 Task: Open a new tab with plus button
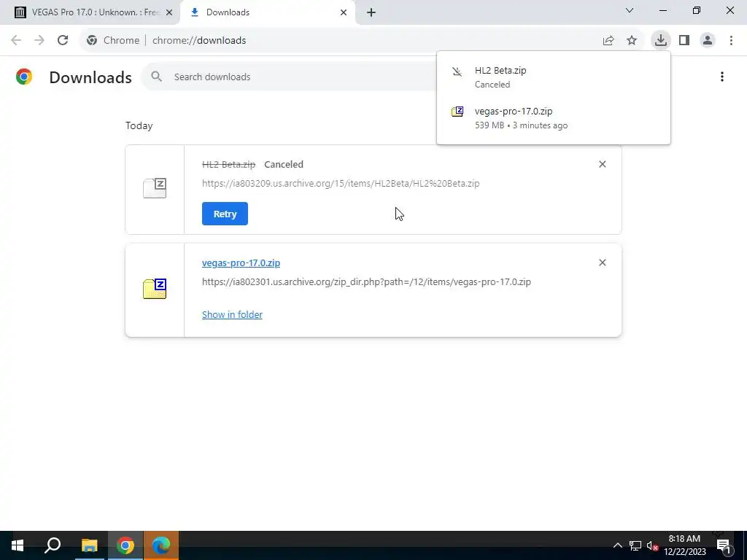[371, 12]
